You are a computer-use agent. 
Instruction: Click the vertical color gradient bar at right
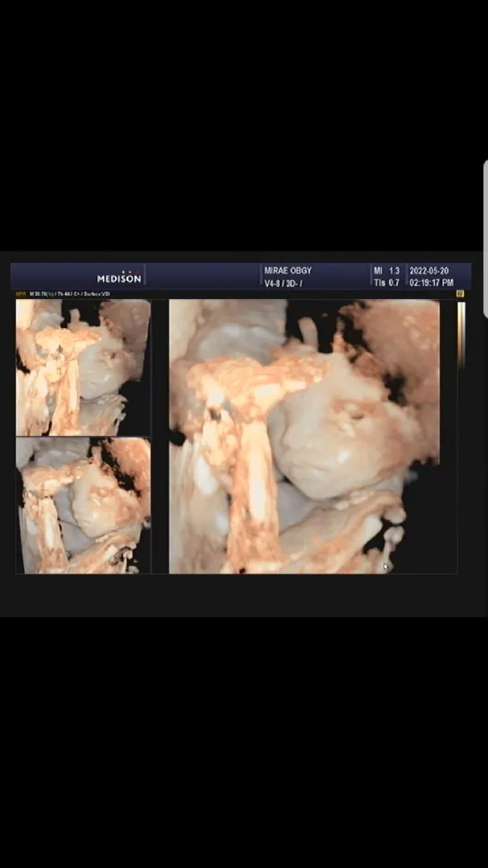click(461, 335)
